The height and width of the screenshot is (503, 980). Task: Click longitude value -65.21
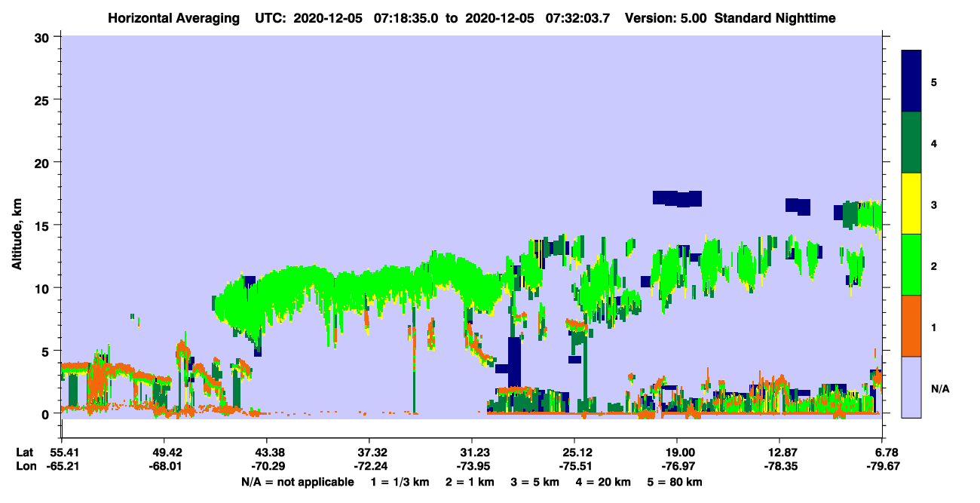(62, 467)
